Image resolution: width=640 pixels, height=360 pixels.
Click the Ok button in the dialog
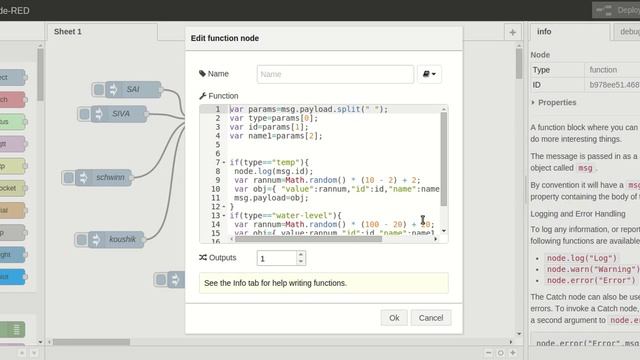point(394,318)
